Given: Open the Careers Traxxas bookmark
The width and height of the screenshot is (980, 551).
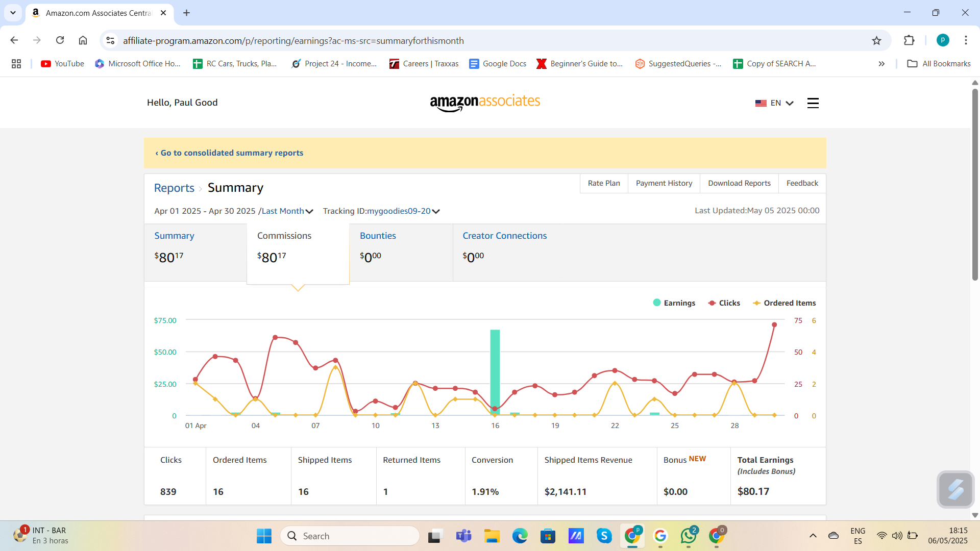Looking at the screenshot, I should pyautogui.click(x=424, y=64).
